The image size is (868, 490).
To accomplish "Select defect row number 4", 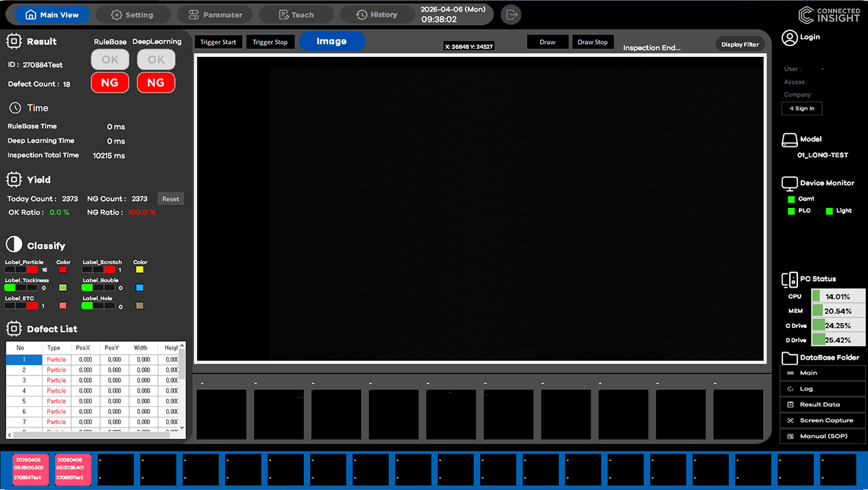I will 93,390.
